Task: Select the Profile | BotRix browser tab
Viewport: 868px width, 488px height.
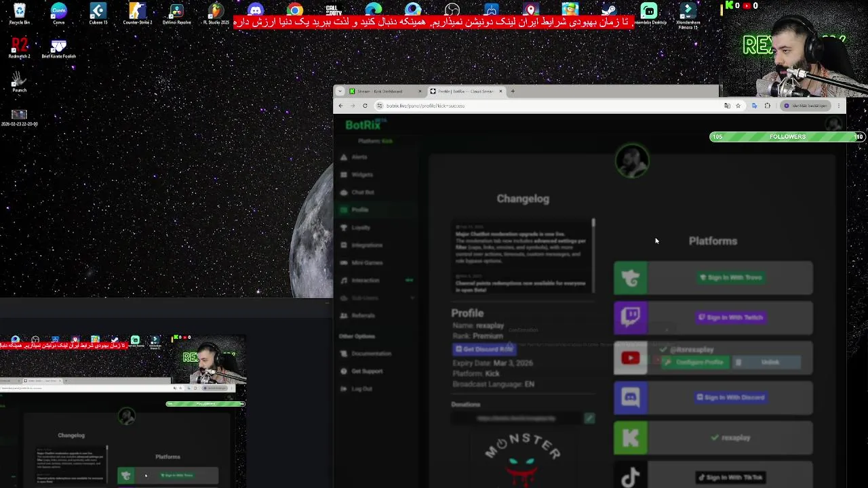Action: click(x=467, y=91)
